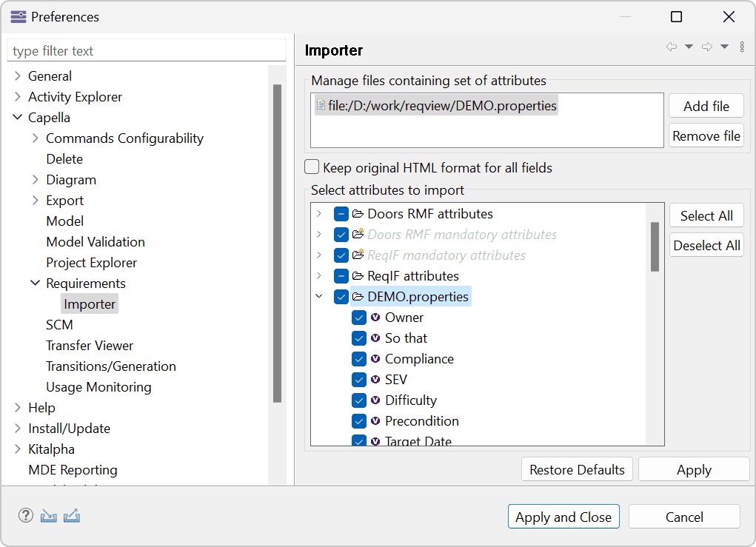
Task: Go forward using the forward arrow icon
Action: coord(707,47)
